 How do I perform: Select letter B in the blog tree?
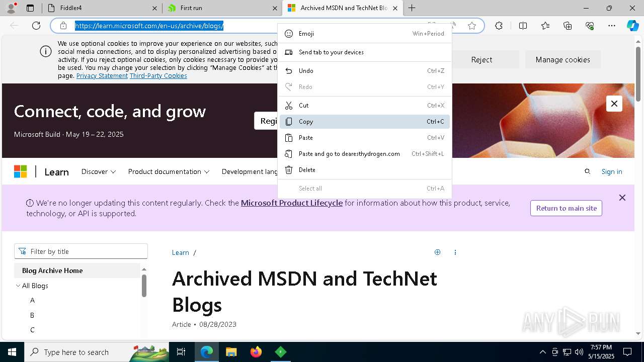(32, 315)
